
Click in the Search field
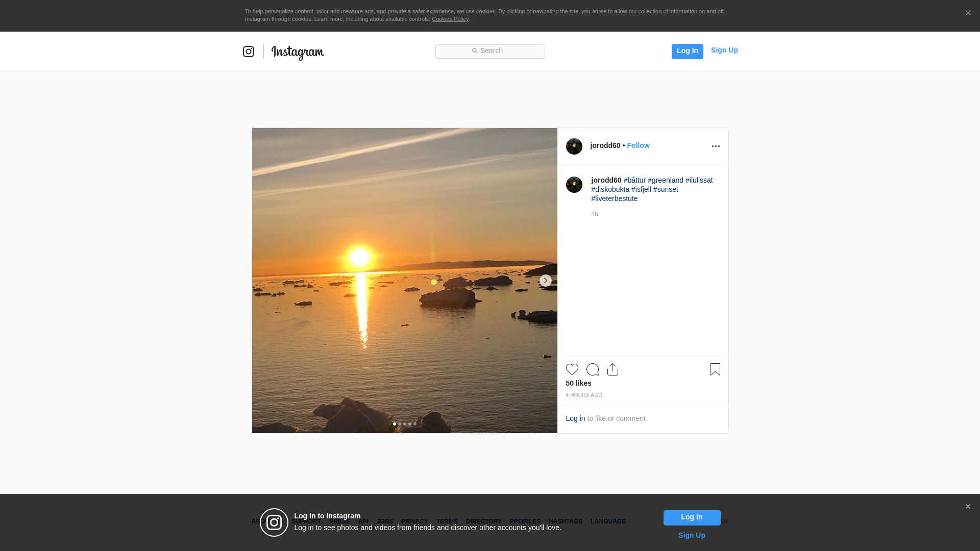(x=490, y=51)
